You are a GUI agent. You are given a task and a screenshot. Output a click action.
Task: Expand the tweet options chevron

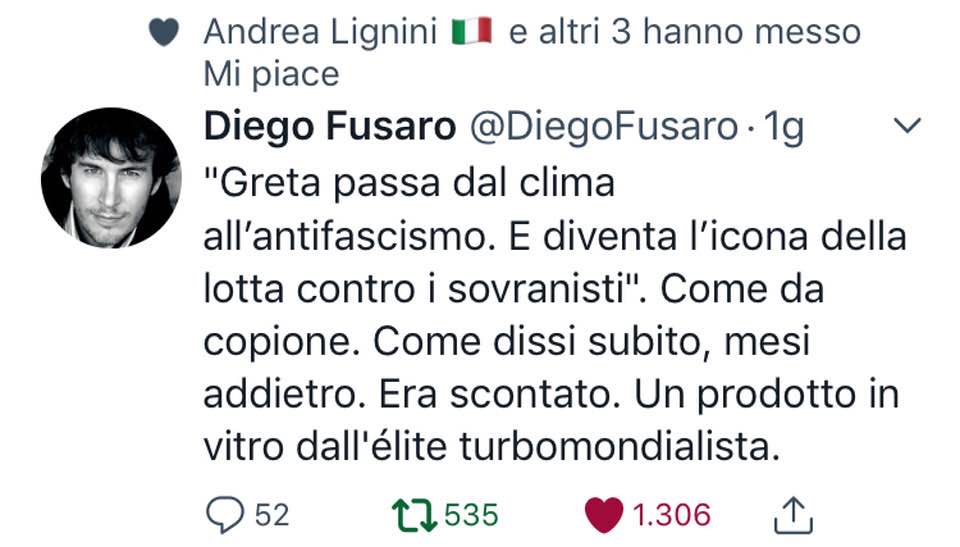click(x=907, y=126)
